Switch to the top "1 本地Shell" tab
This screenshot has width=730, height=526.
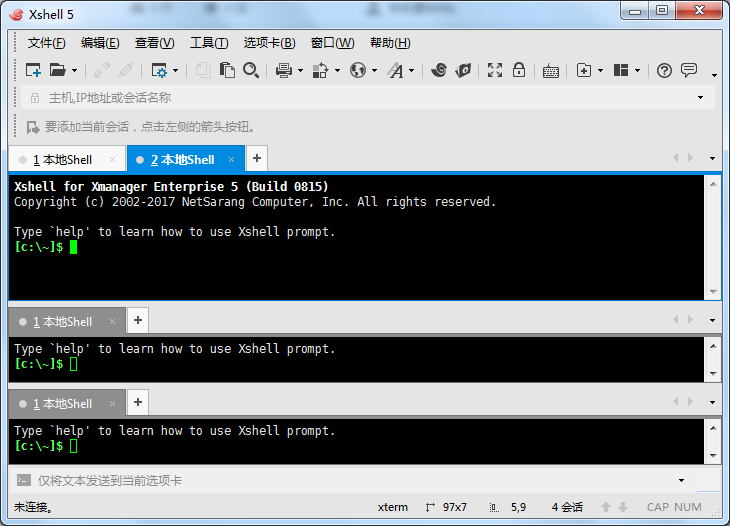[62, 160]
